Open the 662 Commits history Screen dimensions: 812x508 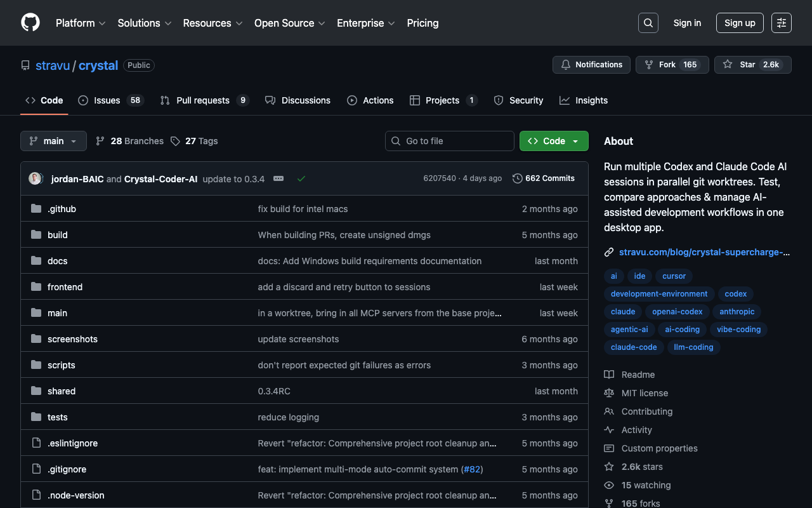(x=543, y=178)
